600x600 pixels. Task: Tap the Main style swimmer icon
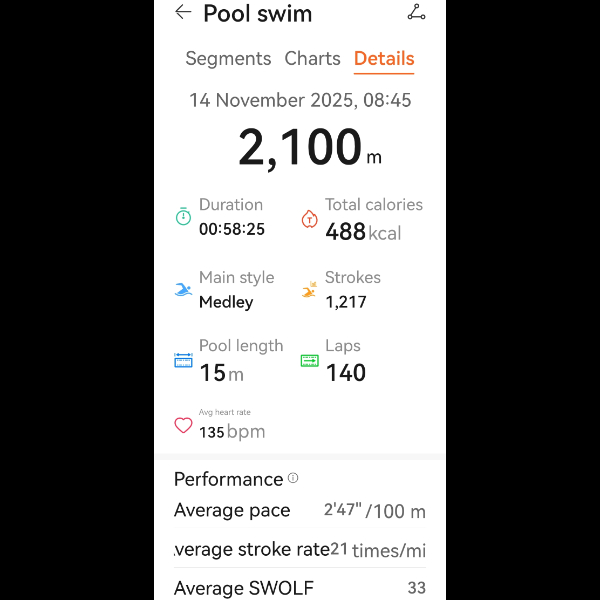pyautogui.click(x=183, y=290)
